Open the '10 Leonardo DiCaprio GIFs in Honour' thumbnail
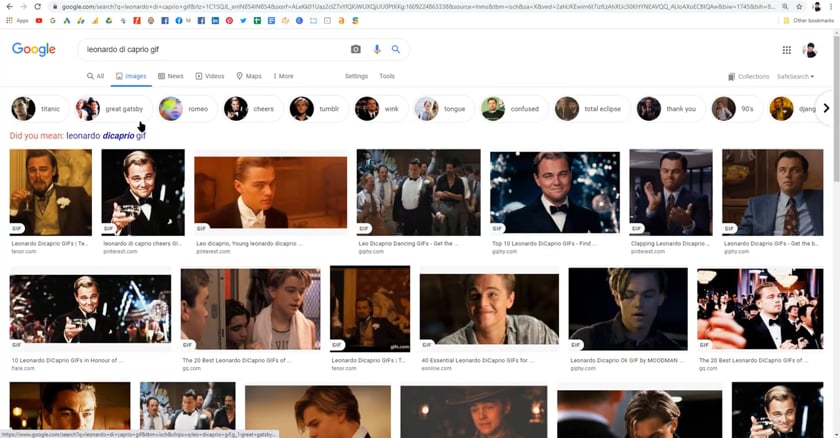 click(91, 309)
